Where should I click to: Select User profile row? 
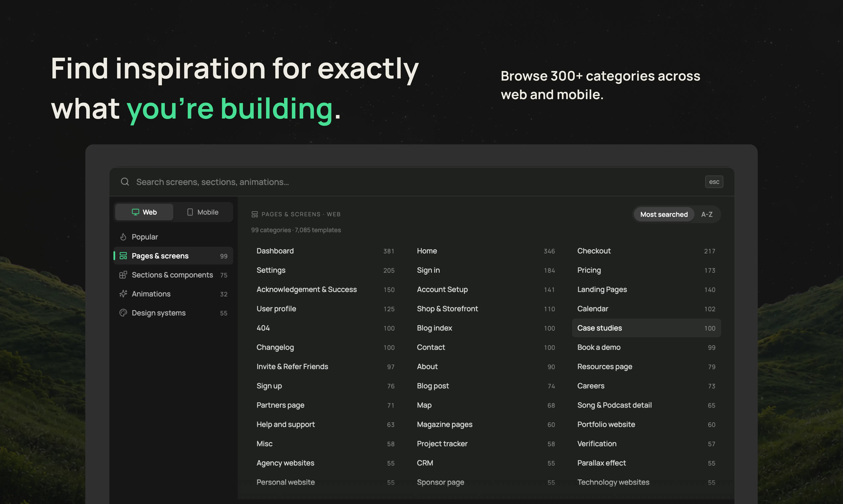[x=326, y=309]
